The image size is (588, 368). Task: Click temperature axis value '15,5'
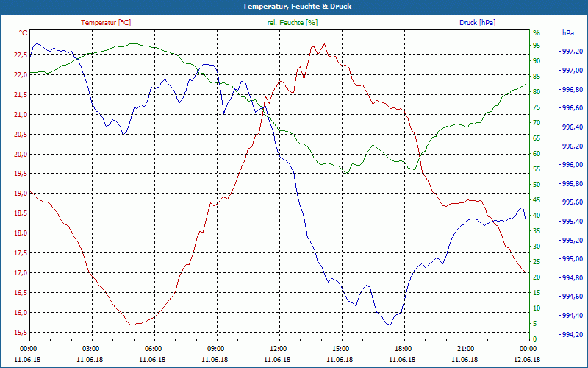point(21,333)
